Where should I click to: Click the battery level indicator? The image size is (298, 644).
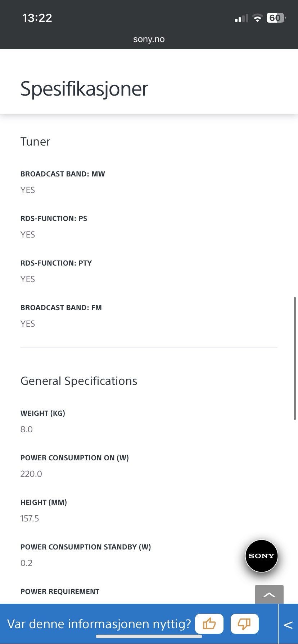(275, 18)
